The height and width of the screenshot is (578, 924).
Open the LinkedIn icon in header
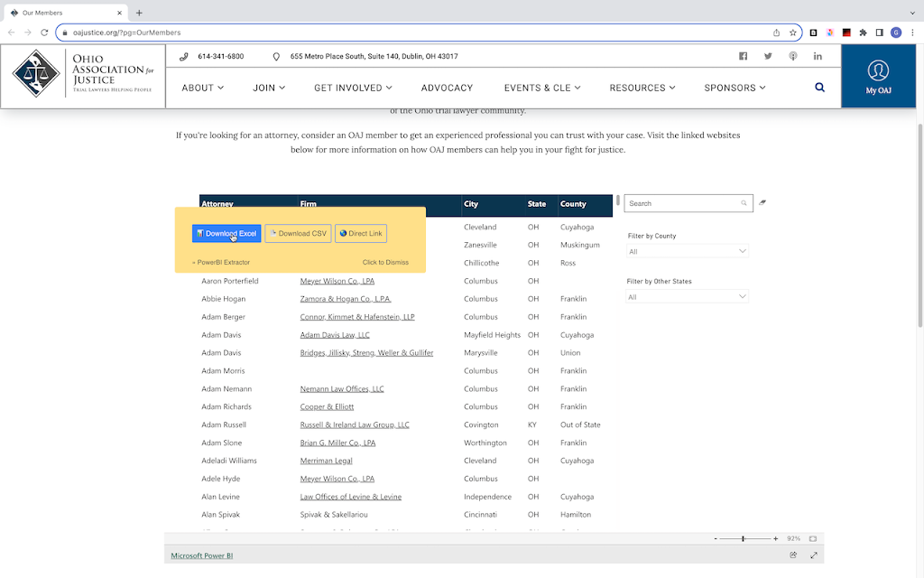pyautogui.click(x=818, y=56)
